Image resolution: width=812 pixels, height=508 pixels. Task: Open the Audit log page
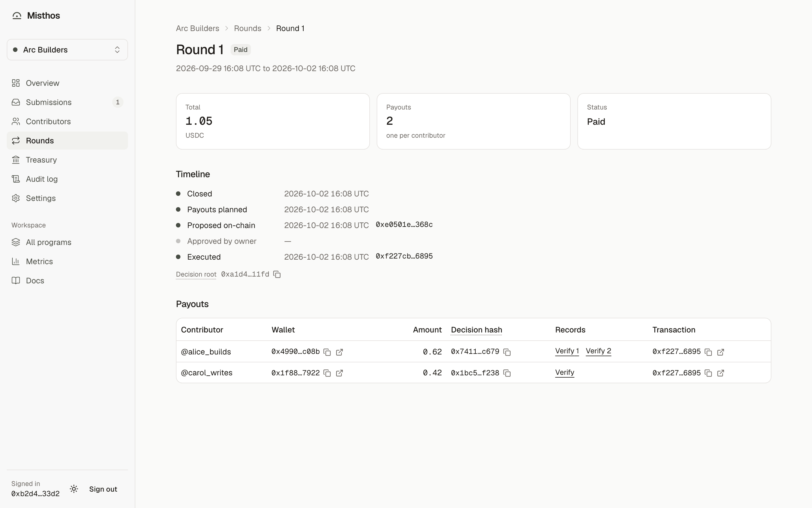pos(67,179)
